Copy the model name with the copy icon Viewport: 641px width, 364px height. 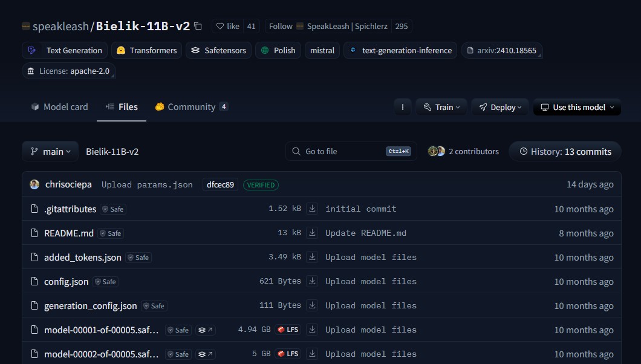tap(198, 26)
